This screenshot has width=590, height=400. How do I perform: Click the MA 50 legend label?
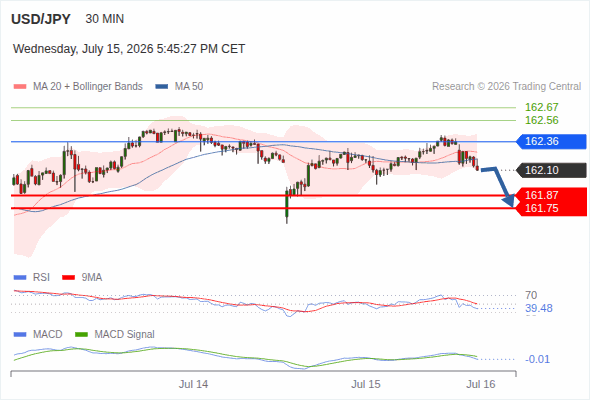pos(189,87)
